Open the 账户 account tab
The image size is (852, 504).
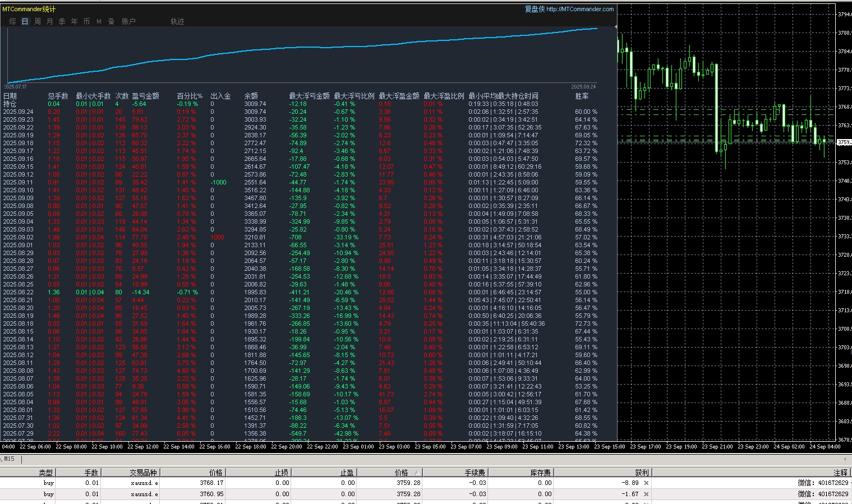pyautogui.click(x=128, y=21)
